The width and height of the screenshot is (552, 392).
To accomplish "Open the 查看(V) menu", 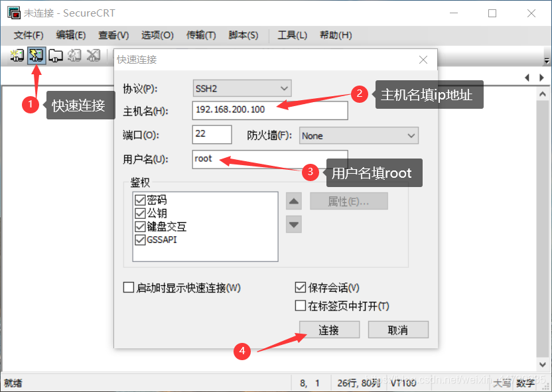I will click(x=113, y=35).
